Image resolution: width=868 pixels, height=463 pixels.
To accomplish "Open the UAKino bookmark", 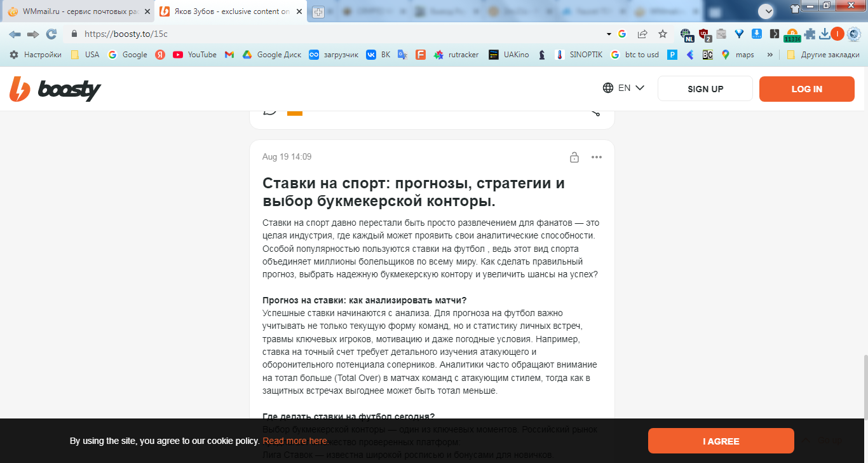I will [x=509, y=55].
